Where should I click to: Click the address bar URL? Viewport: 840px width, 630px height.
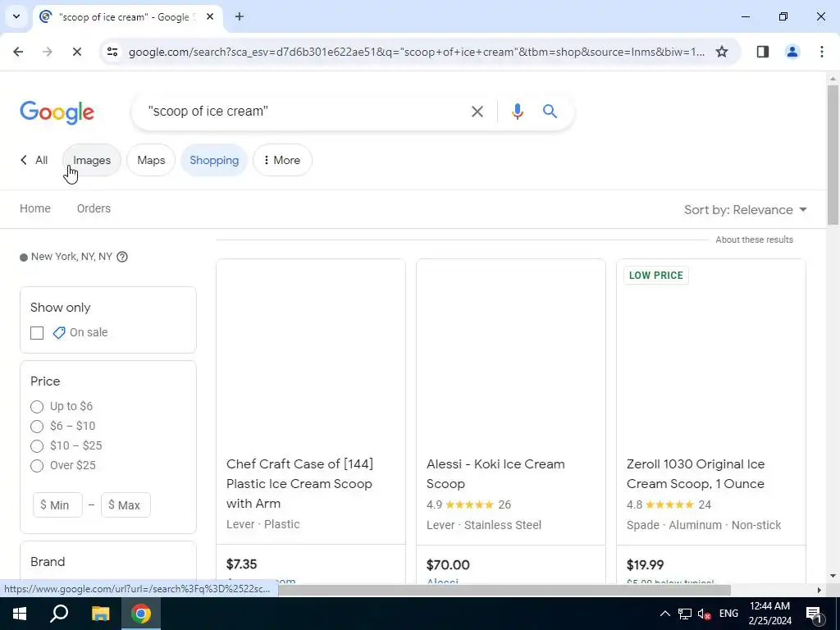coord(417,52)
